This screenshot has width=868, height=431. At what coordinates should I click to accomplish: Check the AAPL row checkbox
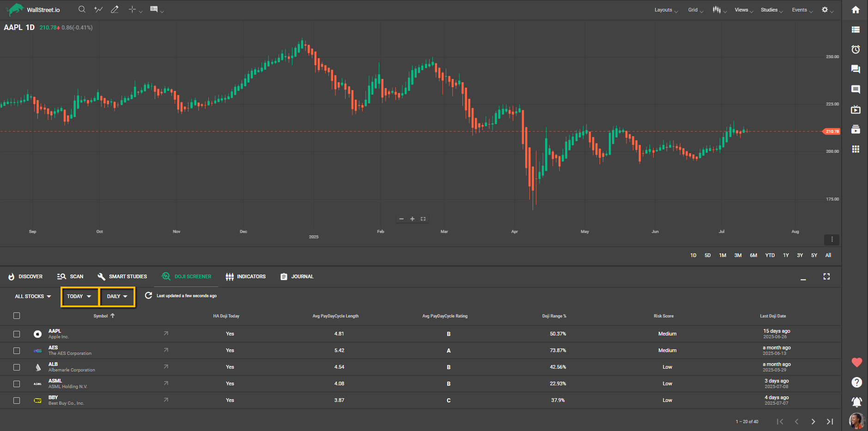(x=17, y=334)
